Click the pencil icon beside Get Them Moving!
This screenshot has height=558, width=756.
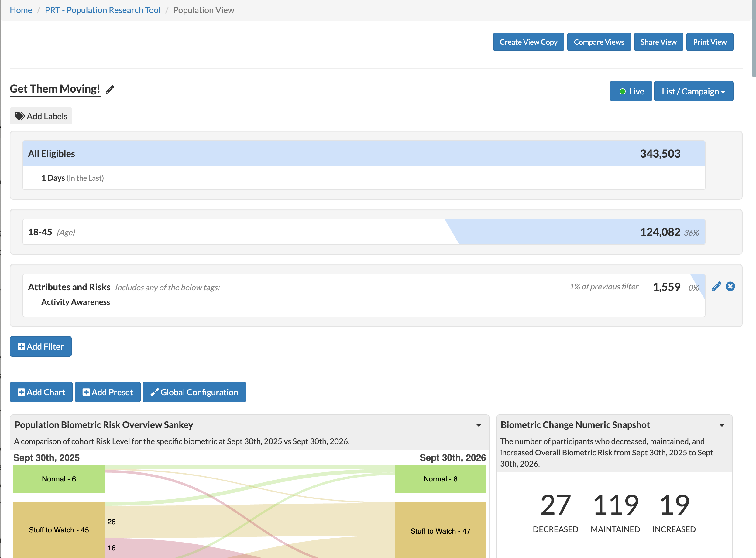(110, 89)
